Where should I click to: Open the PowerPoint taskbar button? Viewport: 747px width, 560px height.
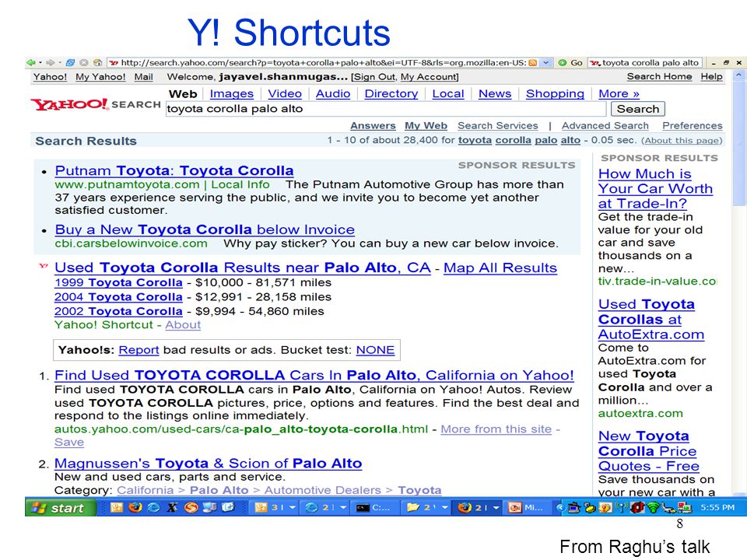click(527, 508)
